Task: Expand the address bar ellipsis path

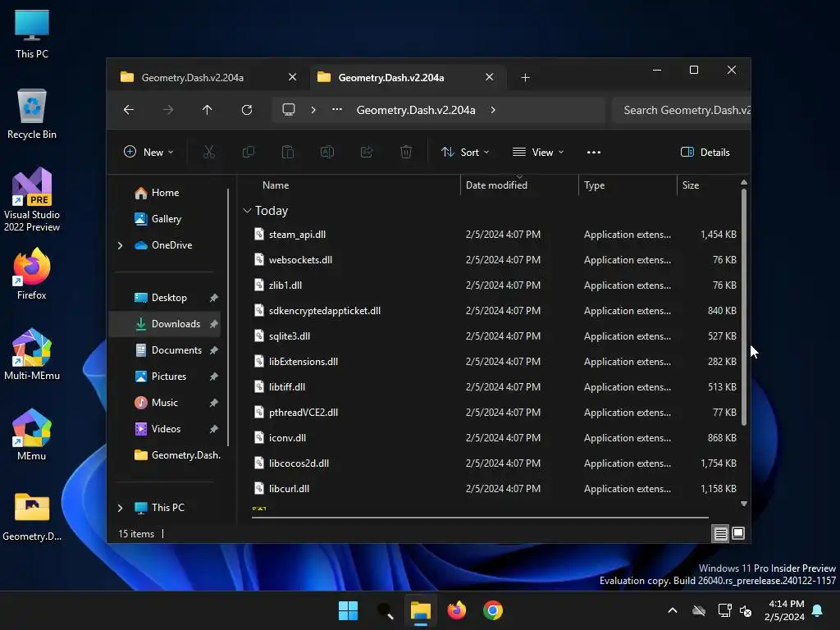Action: [x=337, y=110]
